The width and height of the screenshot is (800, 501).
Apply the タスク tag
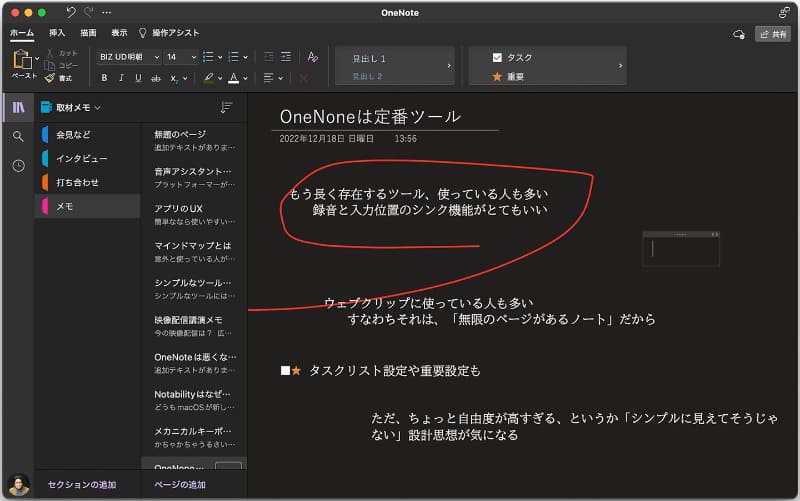pos(512,58)
